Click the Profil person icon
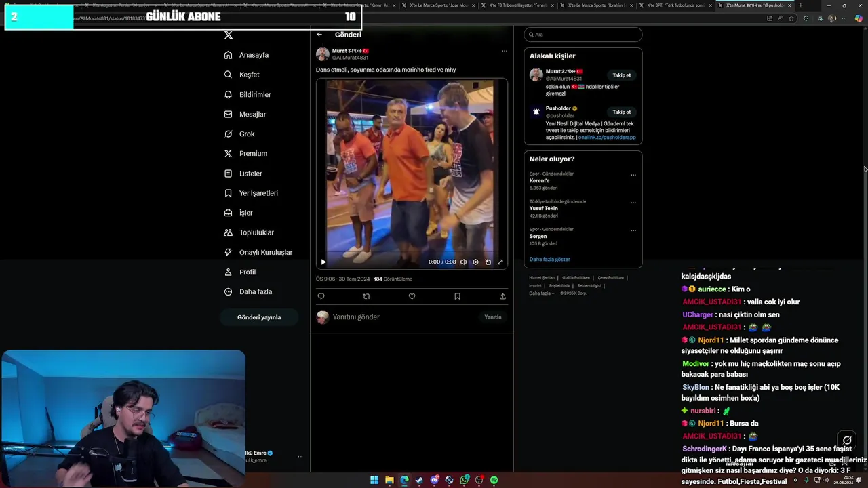The image size is (868, 488). click(x=228, y=272)
